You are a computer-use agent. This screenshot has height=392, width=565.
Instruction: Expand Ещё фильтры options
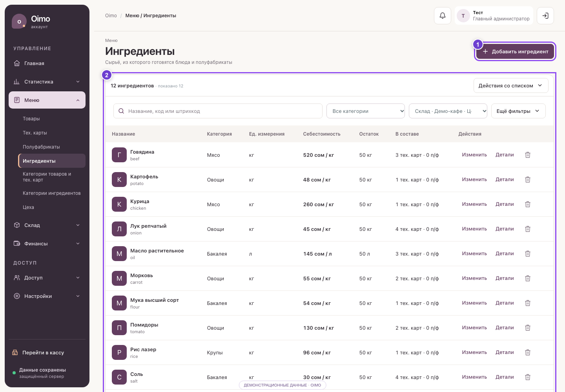518,111
